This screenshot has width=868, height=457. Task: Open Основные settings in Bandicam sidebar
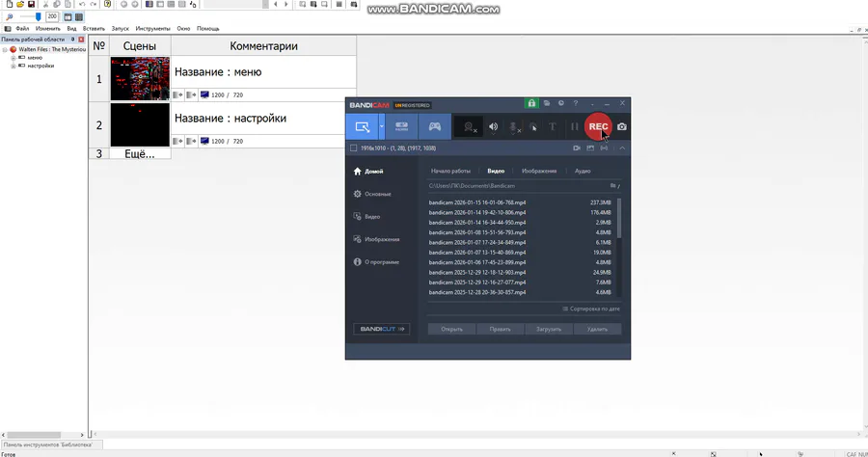[x=372, y=194]
